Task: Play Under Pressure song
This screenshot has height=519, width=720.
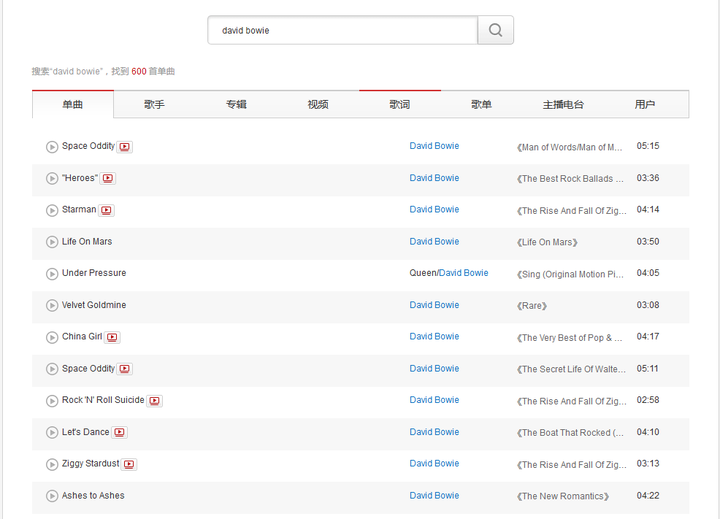Action: pos(52,274)
